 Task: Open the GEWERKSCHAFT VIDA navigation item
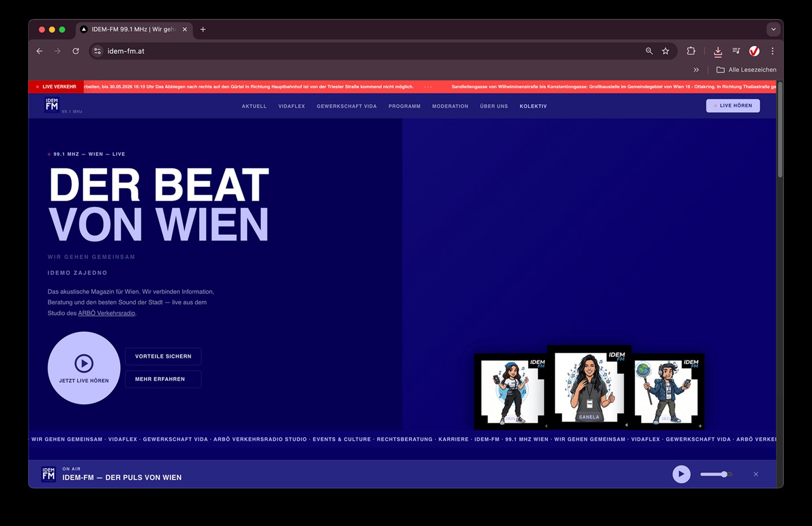pos(347,106)
